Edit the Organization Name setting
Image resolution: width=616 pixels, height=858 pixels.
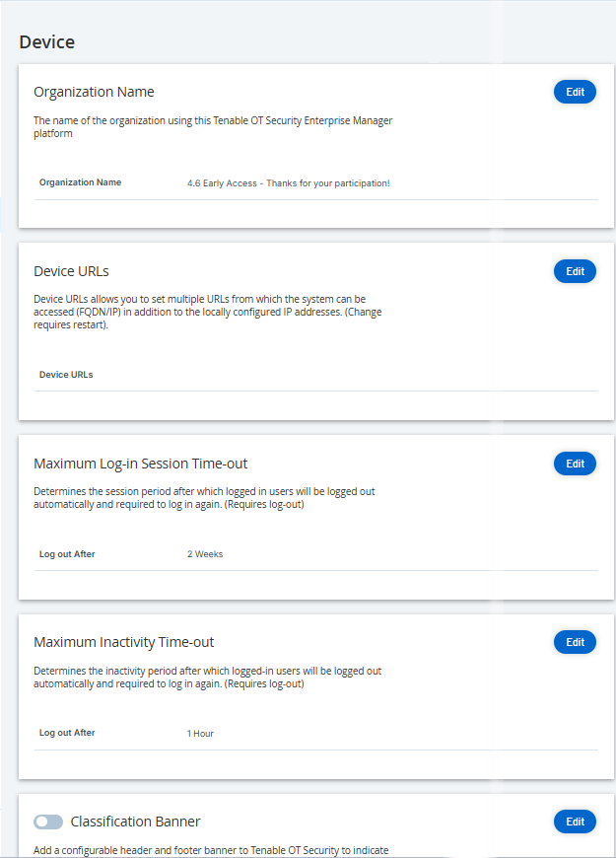pyautogui.click(x=575, y=92)
